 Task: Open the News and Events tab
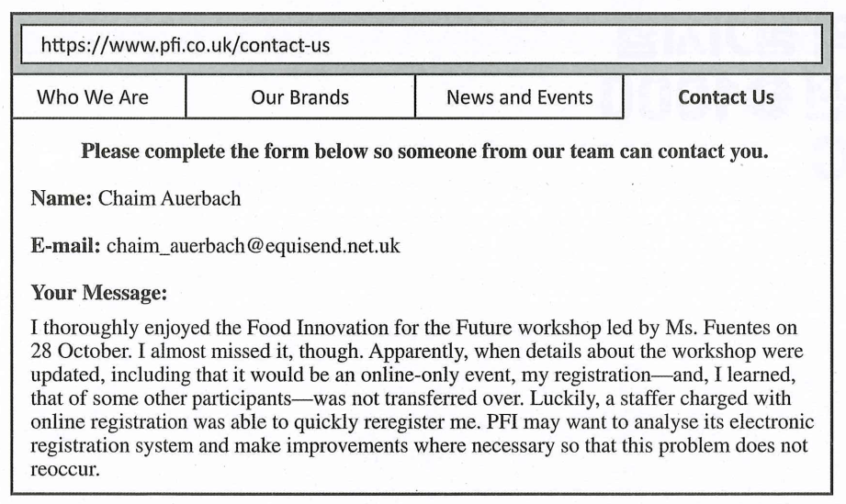coord(519,97)
